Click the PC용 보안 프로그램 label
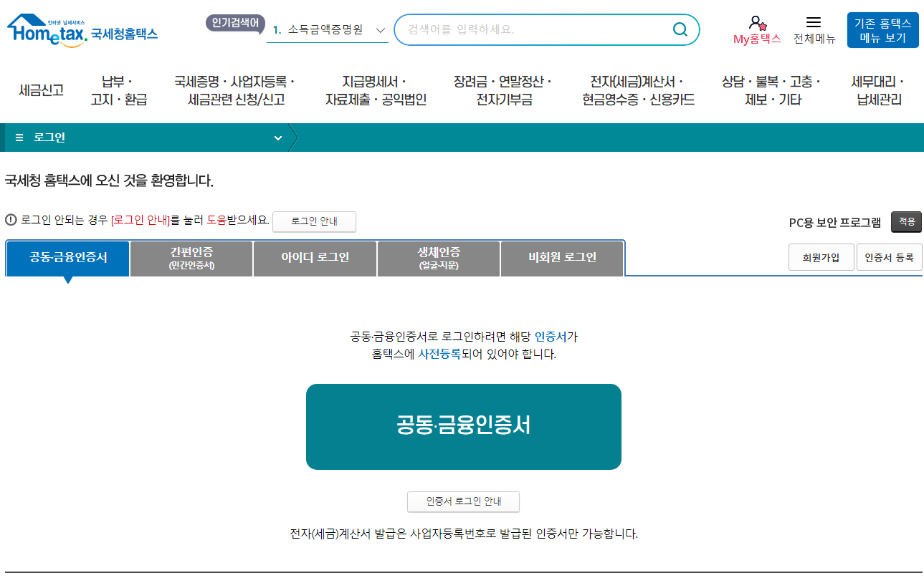 pos(835,222)
